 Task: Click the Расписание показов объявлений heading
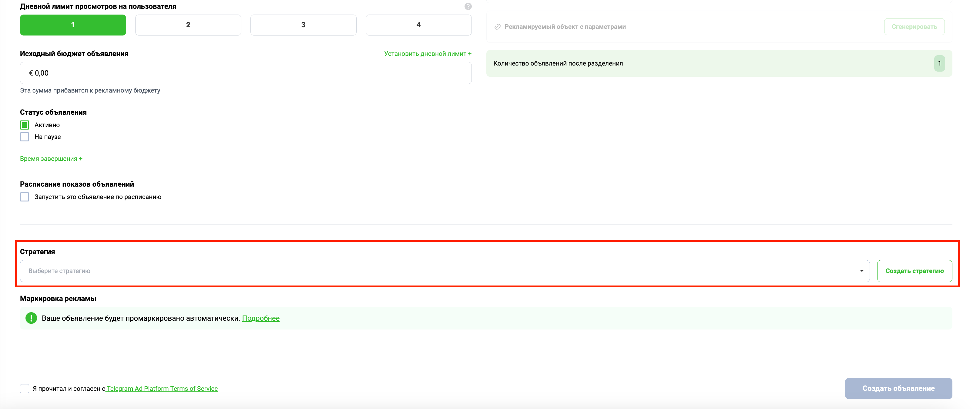[77, 184]
